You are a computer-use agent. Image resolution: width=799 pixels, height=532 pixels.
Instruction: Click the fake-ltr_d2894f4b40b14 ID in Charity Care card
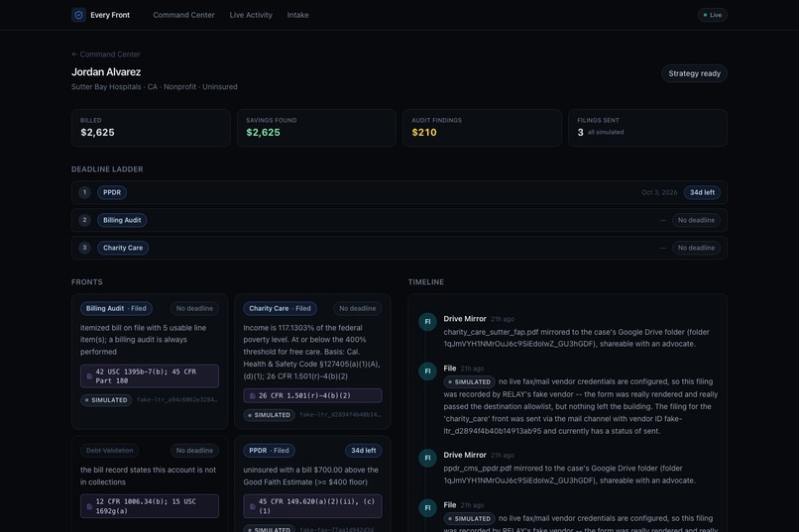coord(340,414)
